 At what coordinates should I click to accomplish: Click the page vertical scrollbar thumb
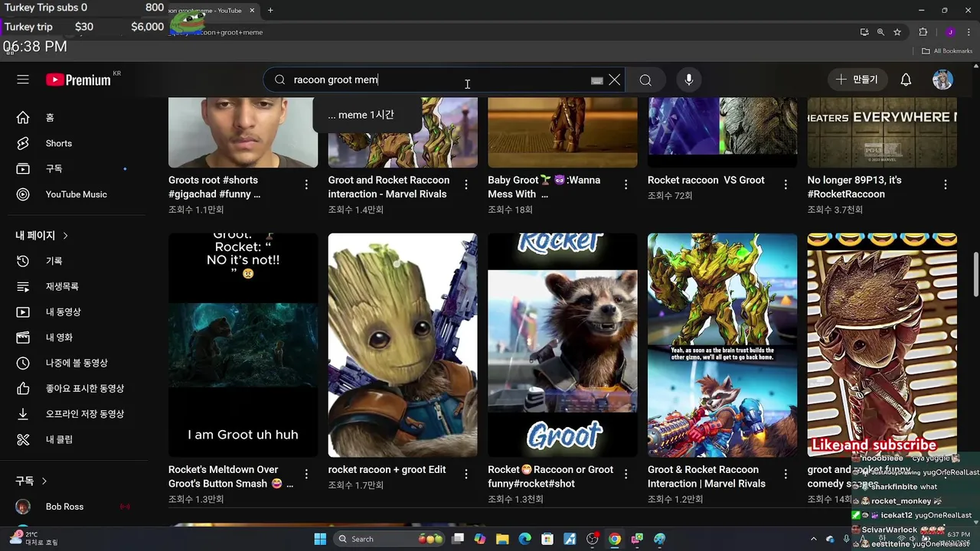tap(975, 274)
